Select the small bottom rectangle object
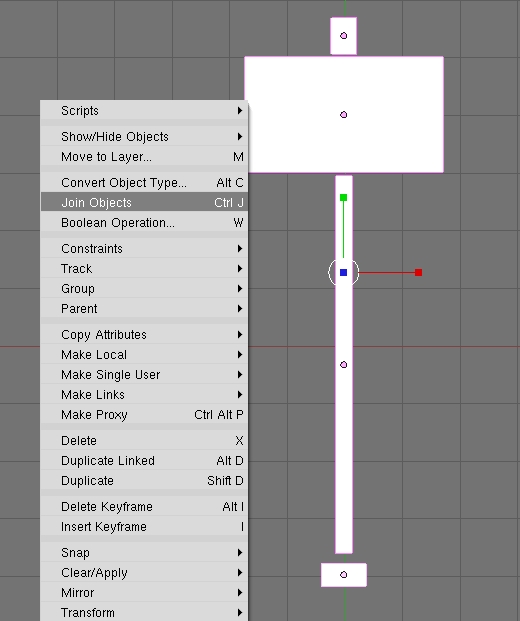Screen dimensions: 520x621 pos(344,575)
